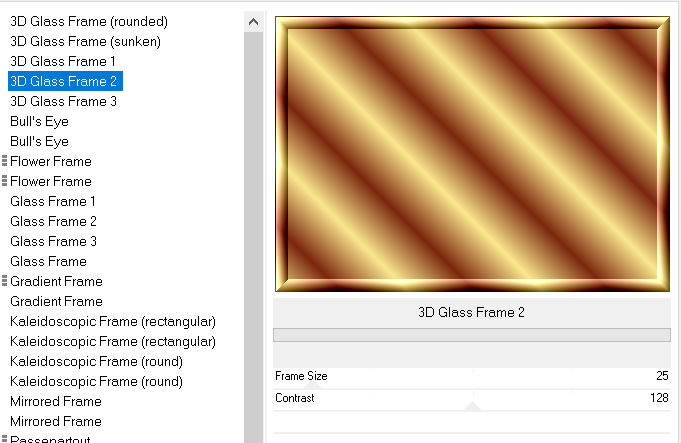Image resolution: width=681 pixels, height=443 pixels.
Task: Select Gradient Frame entry without grip icon
Action: (x=56, y=301)
